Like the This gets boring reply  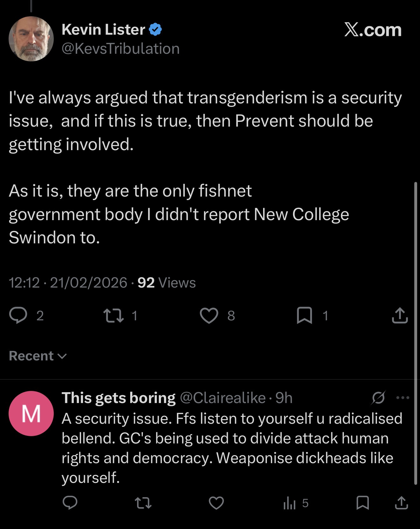click(x=216, y=503)
